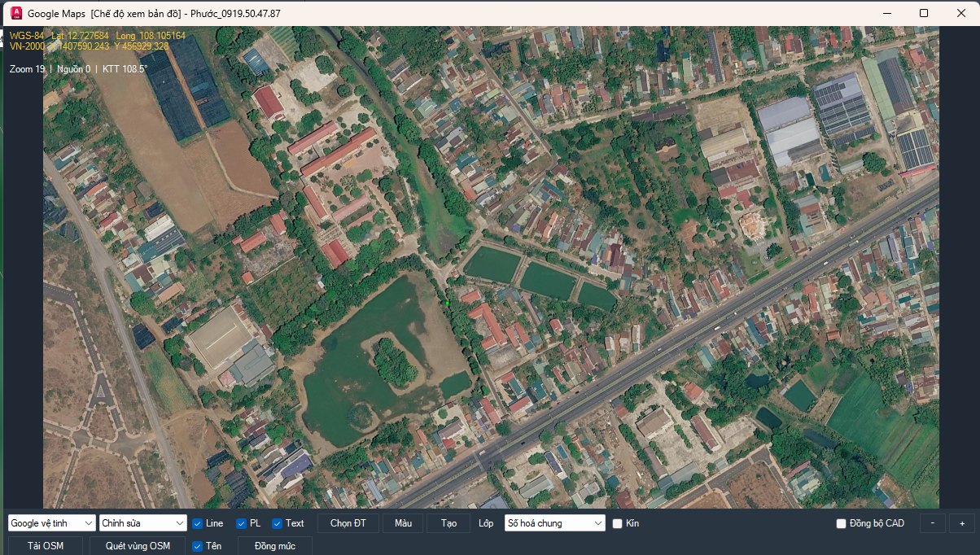Click the VN-2000 X Y coordinate readout
980x555 pixels.
click(x=90, y=46)
